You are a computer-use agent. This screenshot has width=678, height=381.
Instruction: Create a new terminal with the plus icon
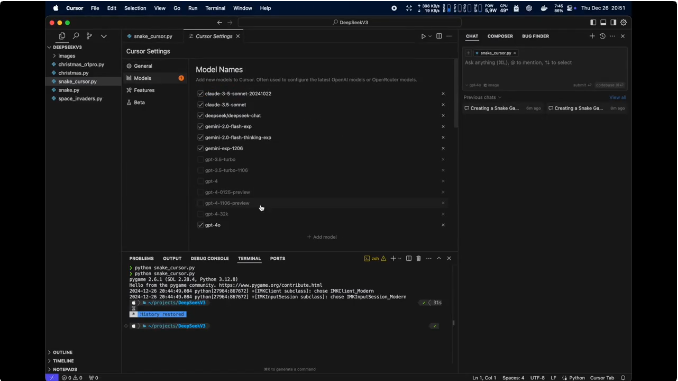393,258
